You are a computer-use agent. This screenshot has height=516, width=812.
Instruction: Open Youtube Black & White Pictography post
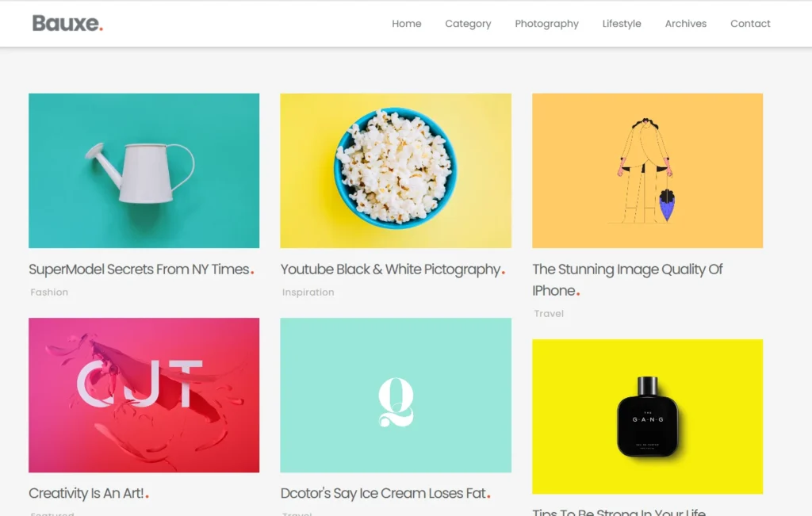(390, 269)
